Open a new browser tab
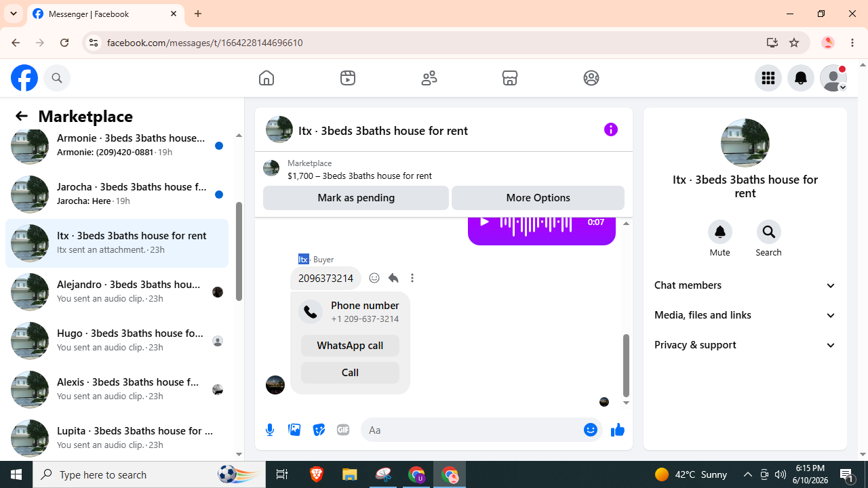The height and width of the screenshot is (488, 868). click(x=198, y=14)
